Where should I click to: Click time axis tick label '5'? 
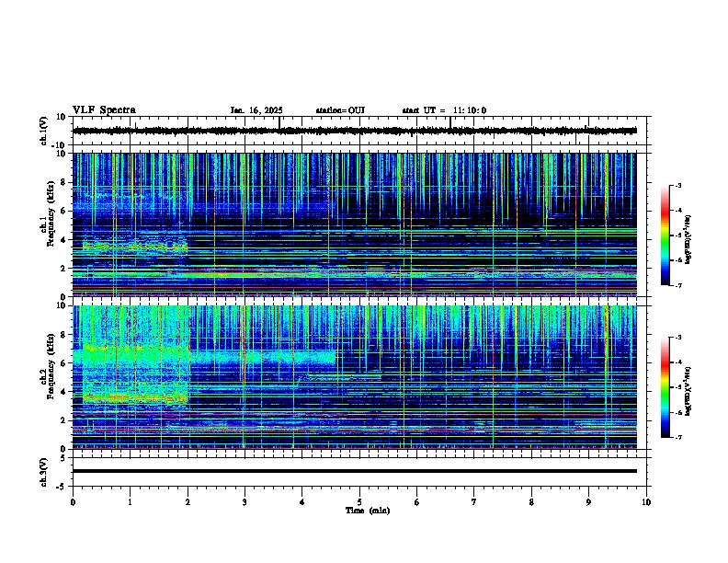pyautogui.click(x=359, y=502)
